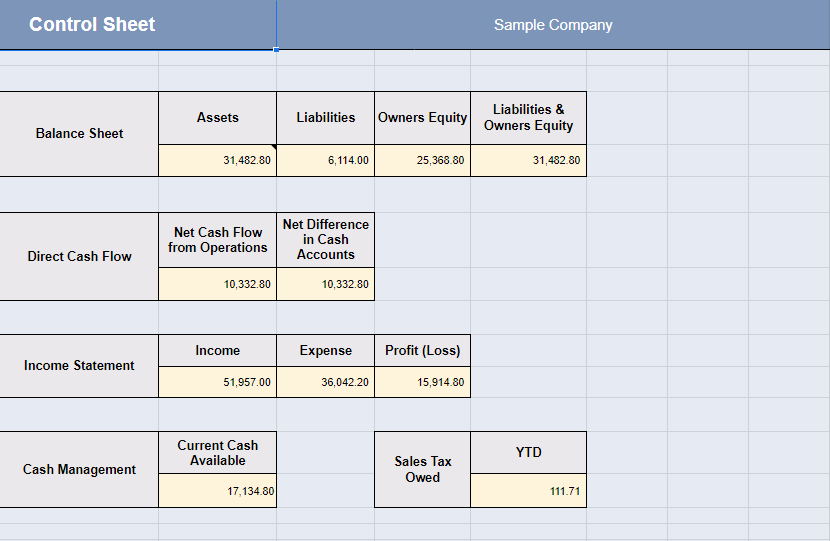Click the 17,134.80 current cash value
Image resolution: width=830 pixels, height=541 pixels.
217,491
